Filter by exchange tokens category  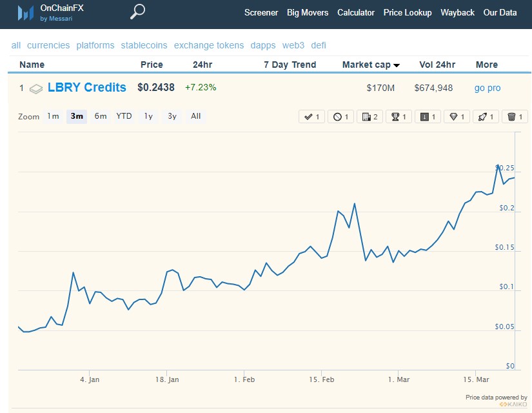click(209, 45)
